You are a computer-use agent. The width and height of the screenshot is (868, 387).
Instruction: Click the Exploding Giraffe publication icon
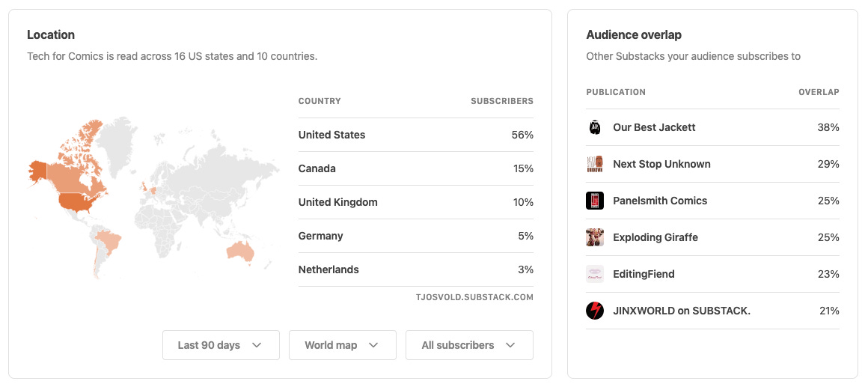[x=595, y=237]
